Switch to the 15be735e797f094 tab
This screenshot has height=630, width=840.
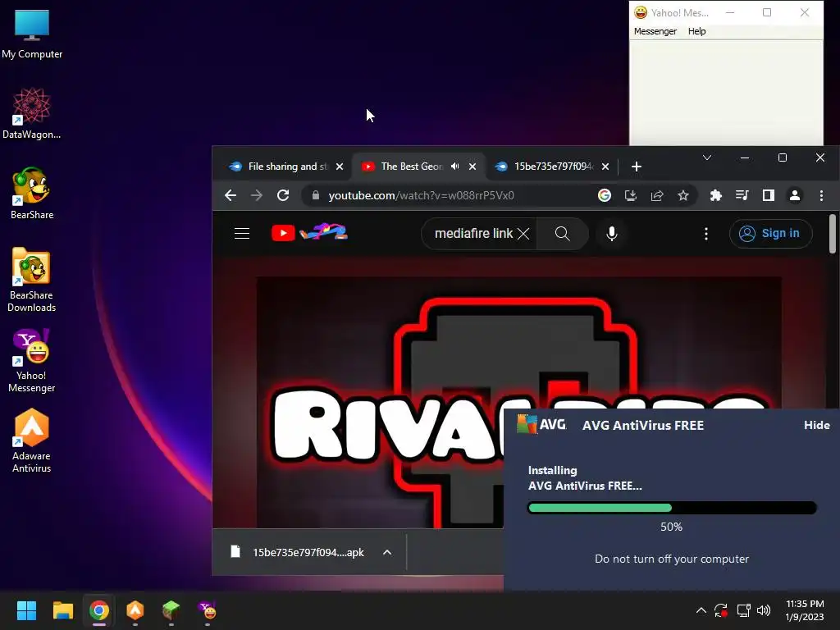pyautogui.click(x=552, y=167)
